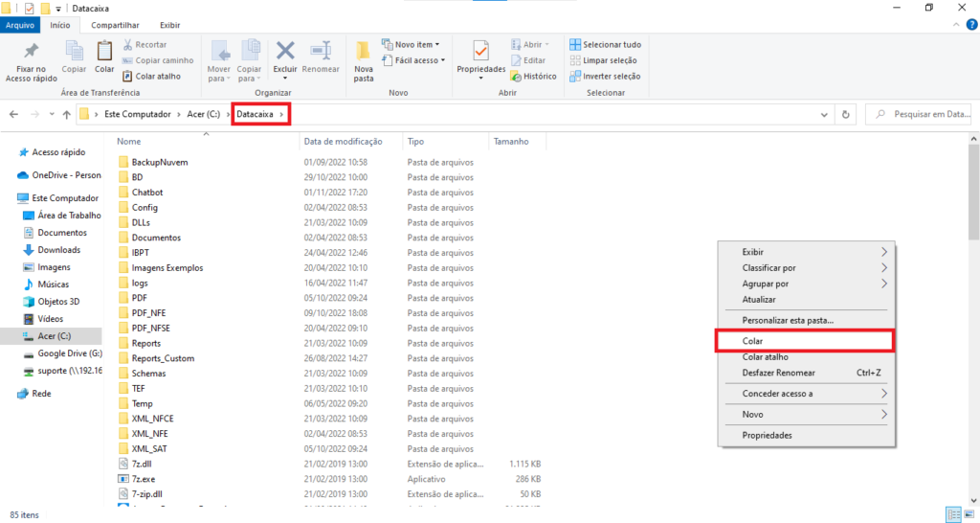
Task: Select Downloads in the navigation pane
Action: click(x=58, y=250)
